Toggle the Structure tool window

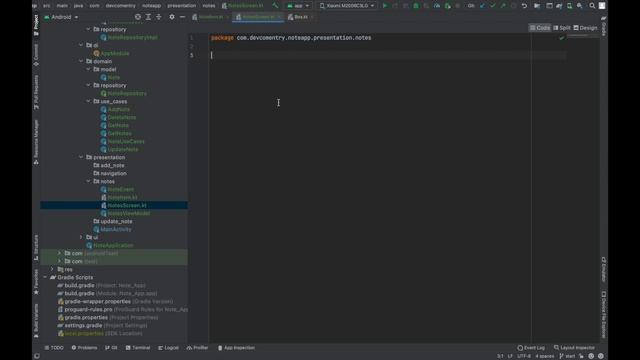click(x=36, y=248)
